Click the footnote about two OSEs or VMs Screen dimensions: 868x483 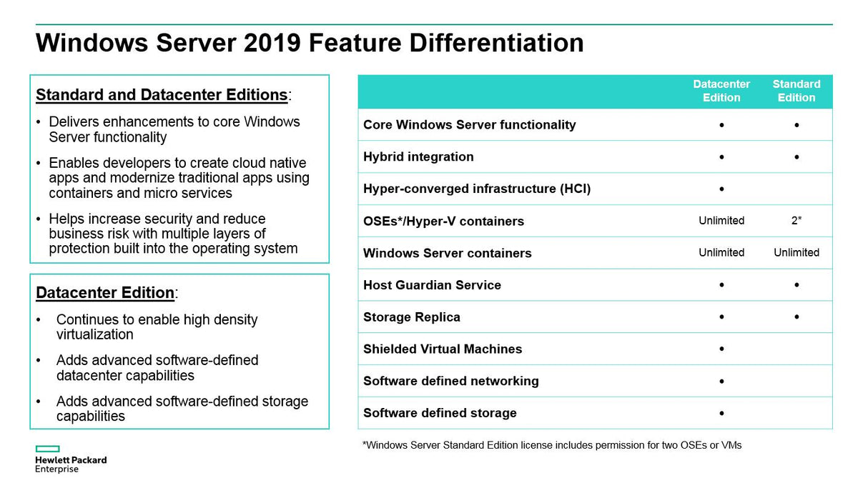[553, 444]
